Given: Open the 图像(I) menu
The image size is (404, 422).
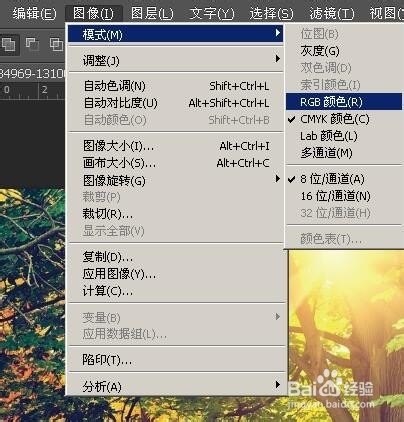Looking at the screenshot, I should pos(93,14).
